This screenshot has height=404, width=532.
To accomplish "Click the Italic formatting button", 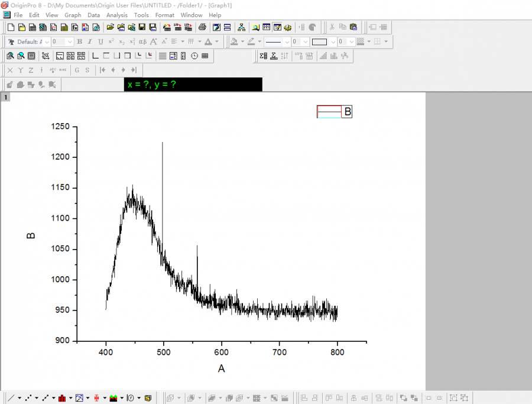I will [x=90, y=41].
